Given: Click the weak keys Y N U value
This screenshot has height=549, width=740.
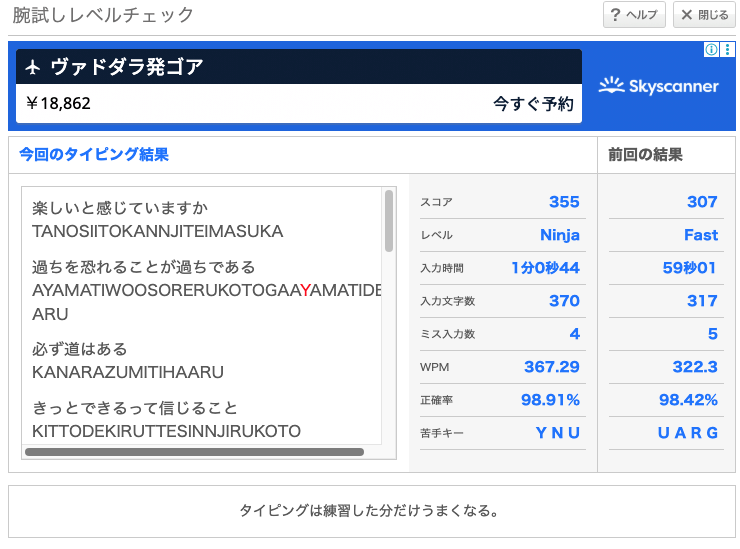Looking at the screenshot, I should [x=557, y=433].
